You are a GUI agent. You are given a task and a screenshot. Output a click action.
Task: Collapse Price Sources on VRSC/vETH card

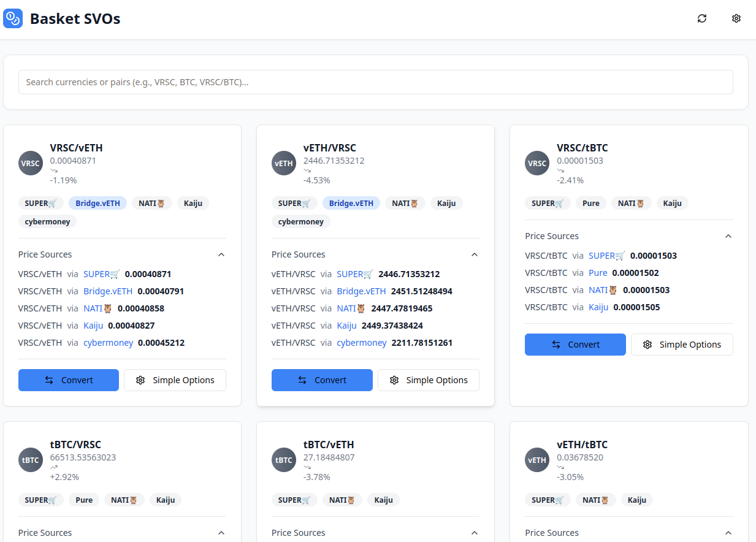coord(221,254)
